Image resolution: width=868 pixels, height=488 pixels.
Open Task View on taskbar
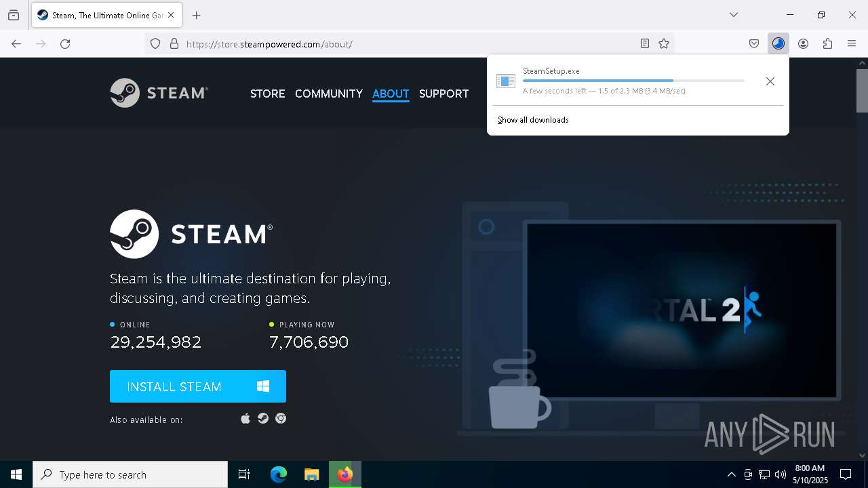point(244,474)
